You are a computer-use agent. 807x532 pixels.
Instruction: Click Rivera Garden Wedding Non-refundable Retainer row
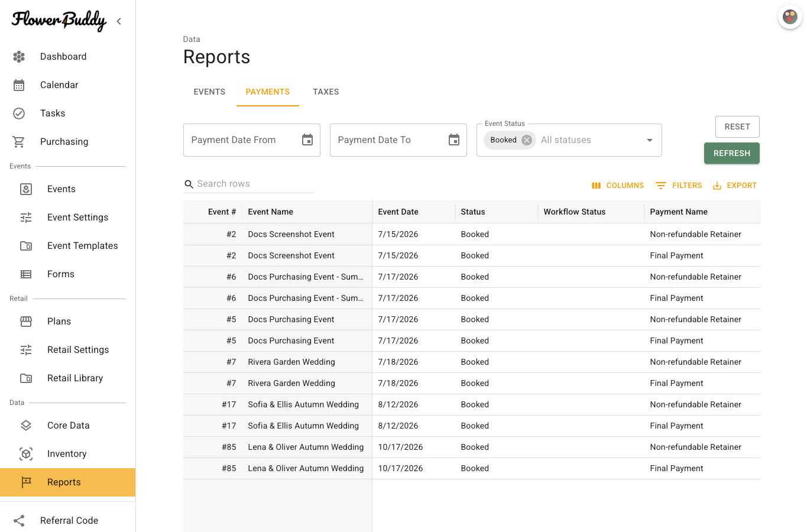(x=472, y=362)
